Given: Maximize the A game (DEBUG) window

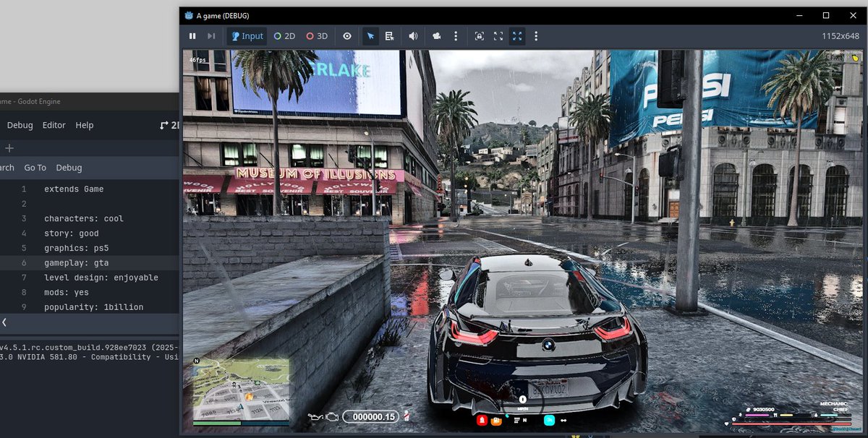Looking at the screenshot, I should pos(826,15).
